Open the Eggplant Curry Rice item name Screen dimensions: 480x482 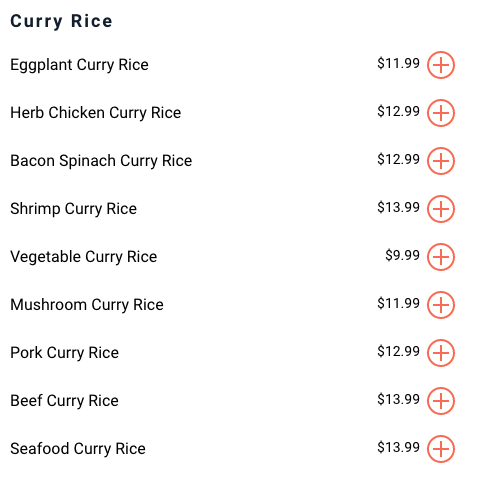tap(79, 65)
